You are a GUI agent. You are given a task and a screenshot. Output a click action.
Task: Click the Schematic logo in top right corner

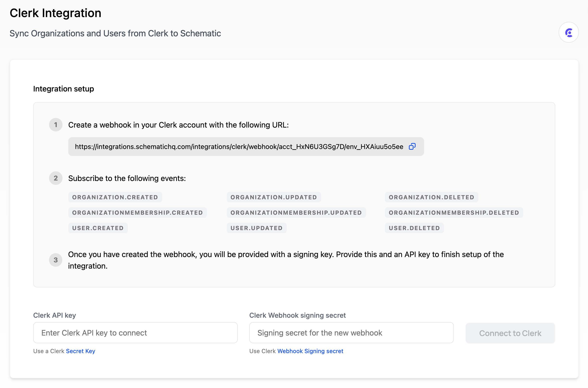click(x=568, y=32)
